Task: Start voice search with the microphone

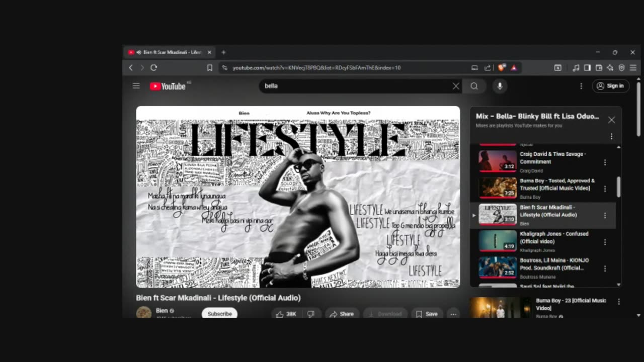Action: click(500, 86)
